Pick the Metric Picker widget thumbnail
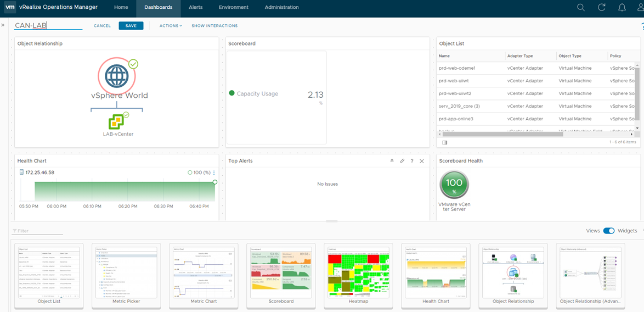 tap(126, 275)
